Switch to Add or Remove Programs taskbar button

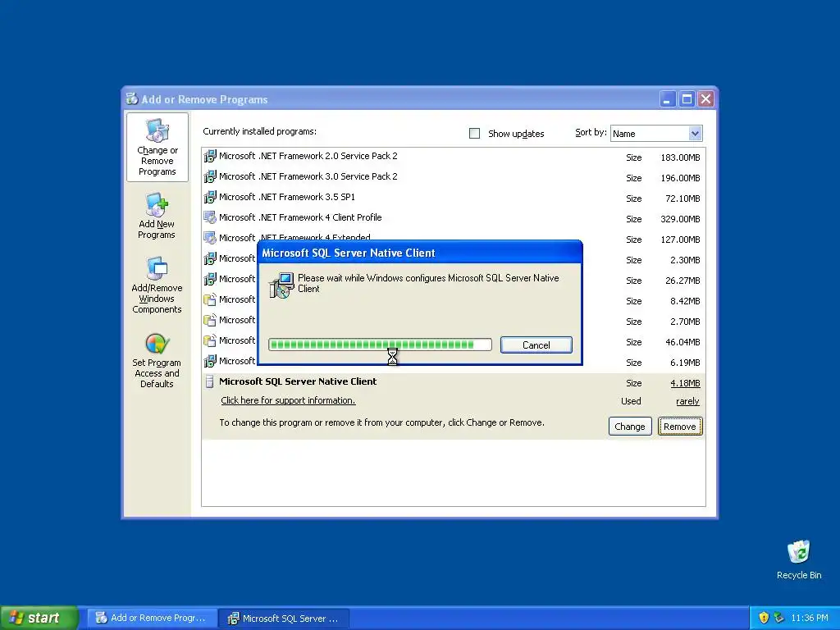coord(152,618)
